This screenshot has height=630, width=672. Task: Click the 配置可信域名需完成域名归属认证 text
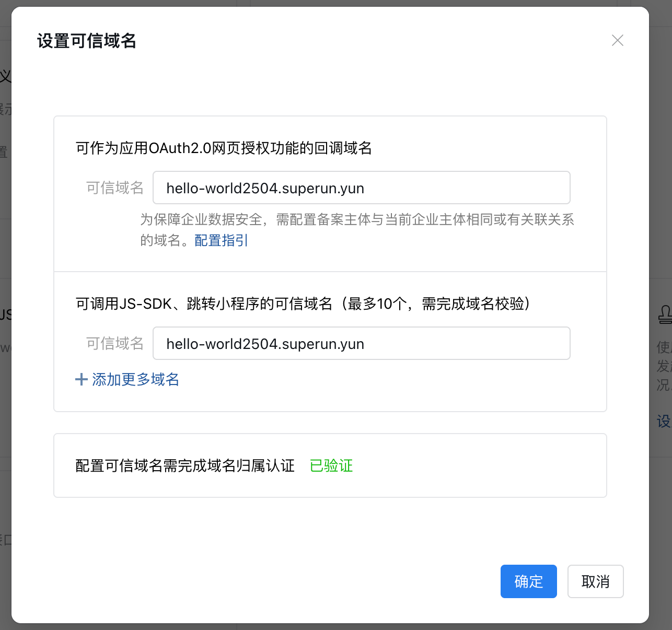point(185,465)
